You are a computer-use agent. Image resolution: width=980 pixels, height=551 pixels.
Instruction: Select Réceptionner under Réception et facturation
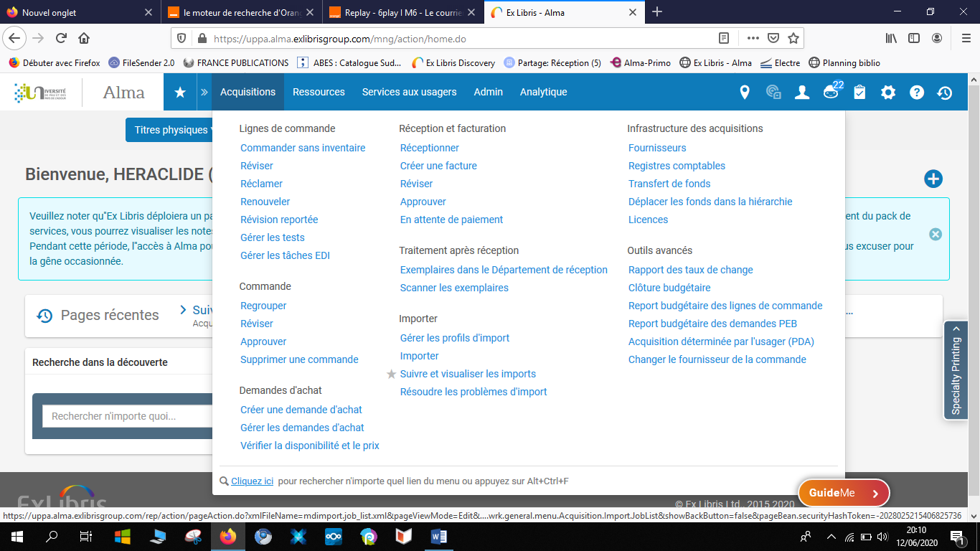[429, 148]
